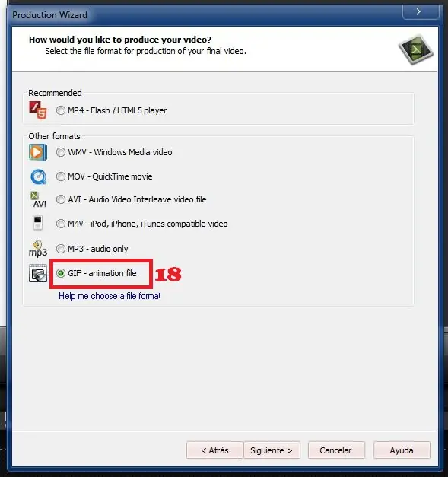Continue with the Siguiente button
448x477 pixels.
[x=272, y=450]
